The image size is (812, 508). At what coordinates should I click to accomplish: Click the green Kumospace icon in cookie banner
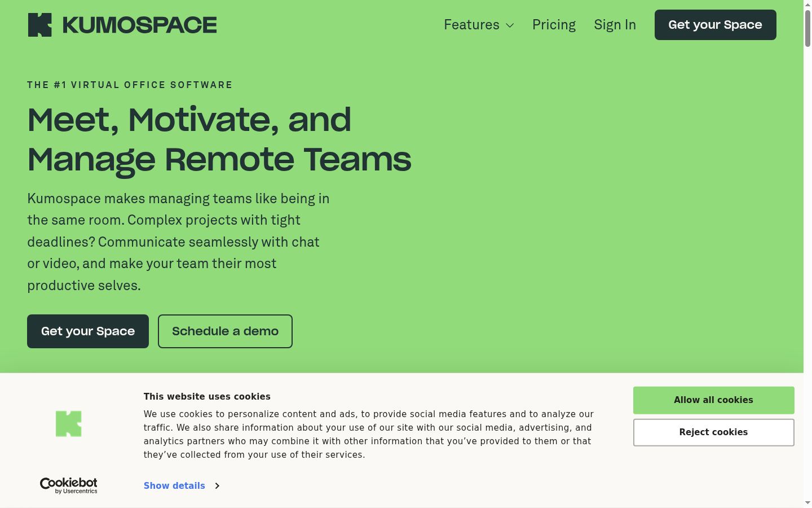tap(69, 423)
